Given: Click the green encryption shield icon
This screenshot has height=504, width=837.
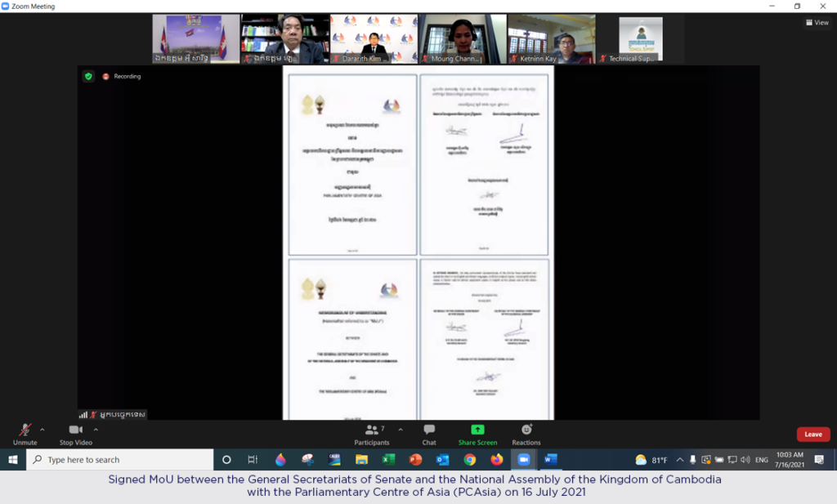Looking at the screenshot, I should (x=88, y=76).
